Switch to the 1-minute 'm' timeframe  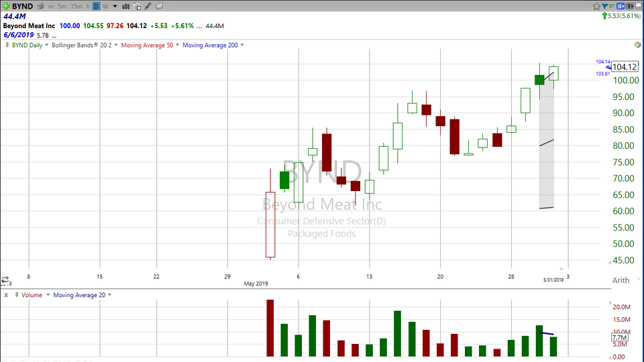click(x=51, y=7)
